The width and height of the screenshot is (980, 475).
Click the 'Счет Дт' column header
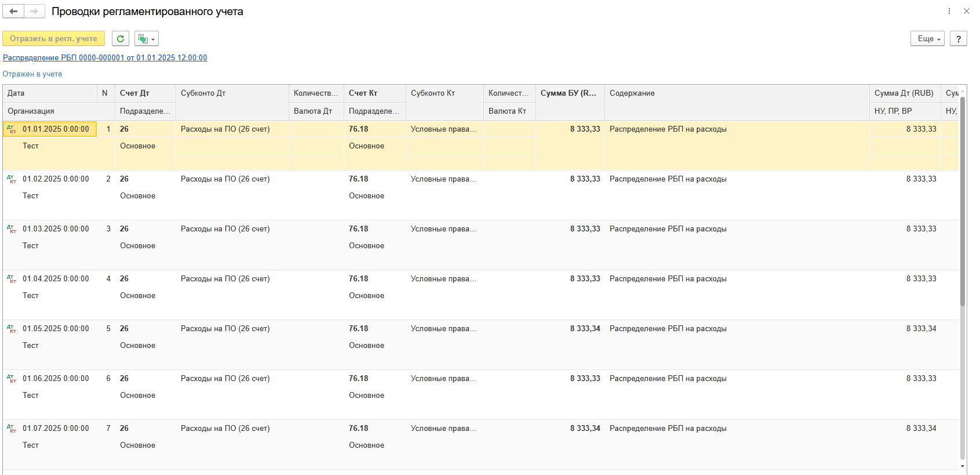pos(145,93)
